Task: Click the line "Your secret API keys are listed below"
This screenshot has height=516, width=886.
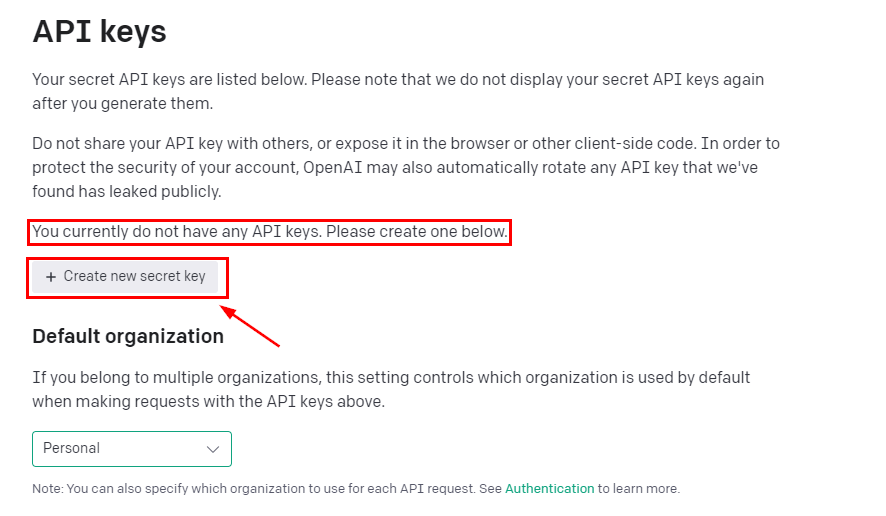Action: [x=398, y=79]
